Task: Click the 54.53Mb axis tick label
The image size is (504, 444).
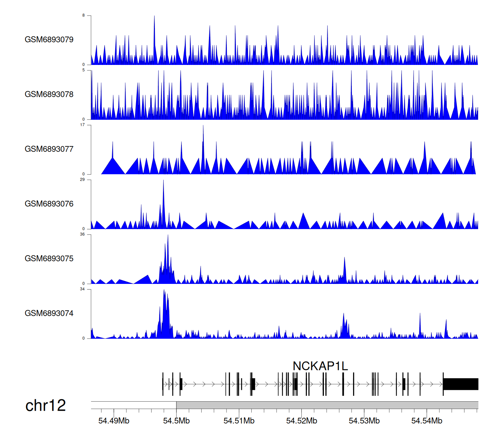Action: tap(364, 421)
